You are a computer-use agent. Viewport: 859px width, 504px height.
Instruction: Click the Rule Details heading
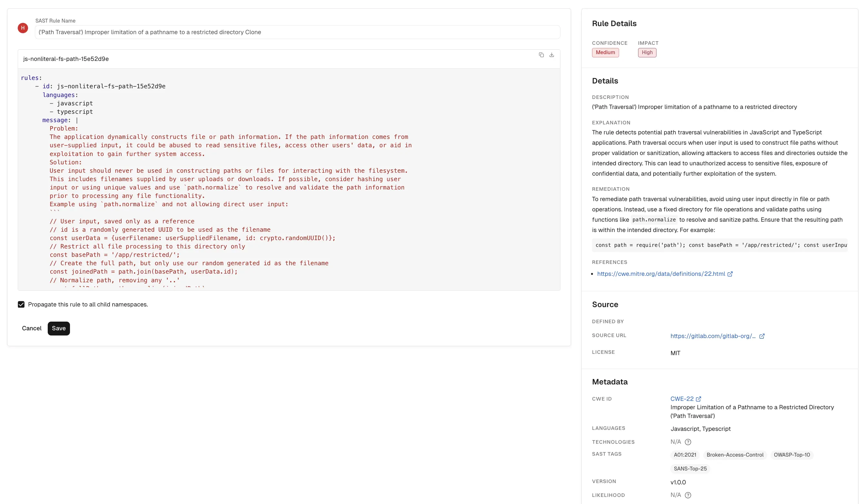(614, 24)
